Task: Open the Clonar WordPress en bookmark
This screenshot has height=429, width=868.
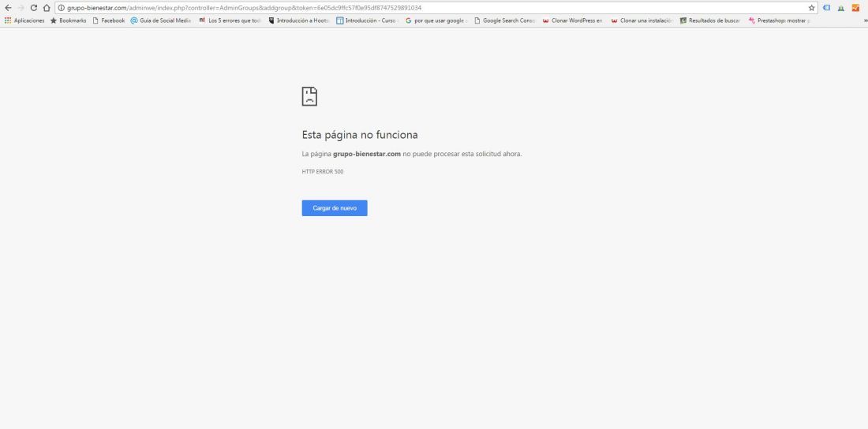Action: [x=573, y=21]
